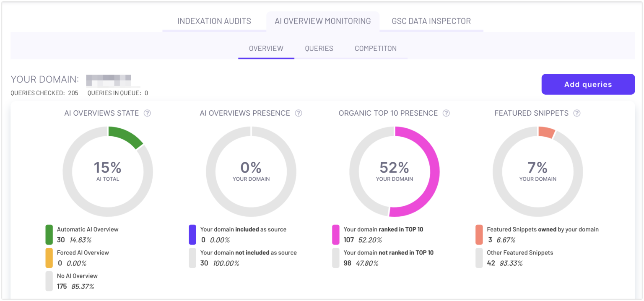Screen dimensions: 644x301
Task: Switch to the Queries sub-tab
Action: 319,48
